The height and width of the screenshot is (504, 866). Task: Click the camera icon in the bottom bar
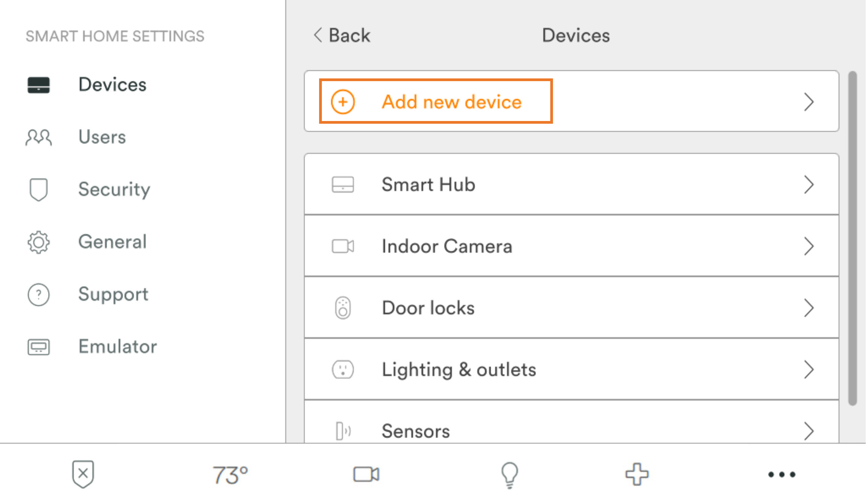pyautogui.click(x=366, y=475)
